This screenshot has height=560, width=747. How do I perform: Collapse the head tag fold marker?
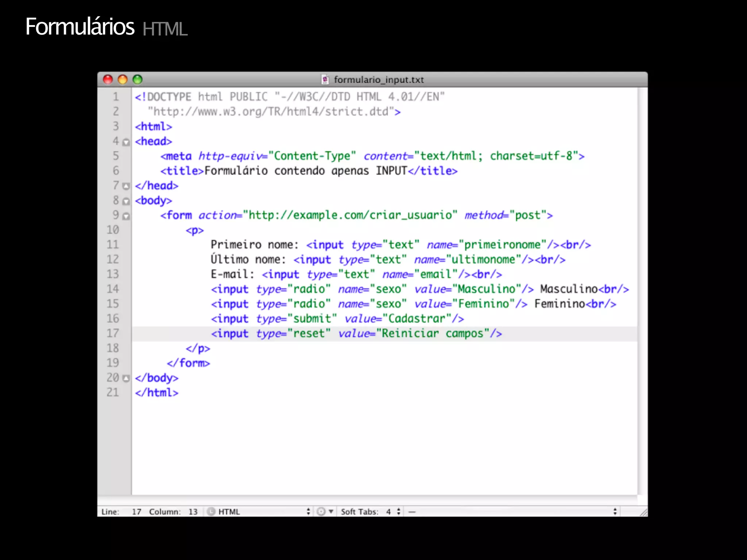pyautogui.click(x=126, y=142)
